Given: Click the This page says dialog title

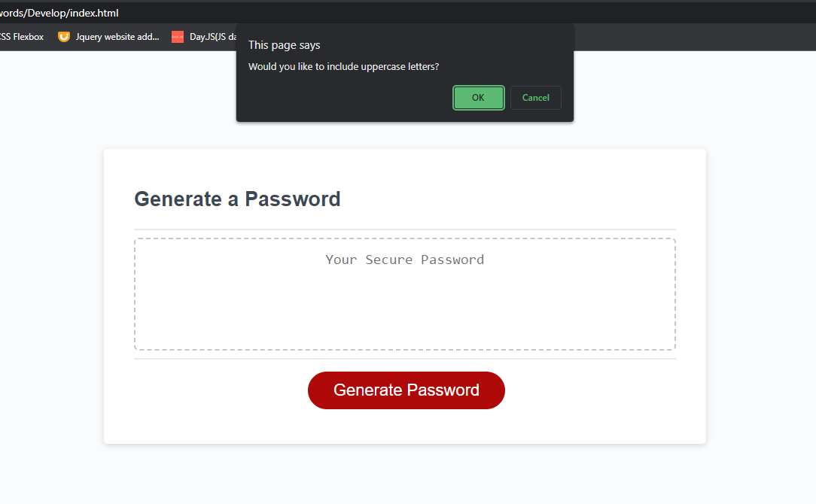Looking at the screenshot, I should [284, 45].
